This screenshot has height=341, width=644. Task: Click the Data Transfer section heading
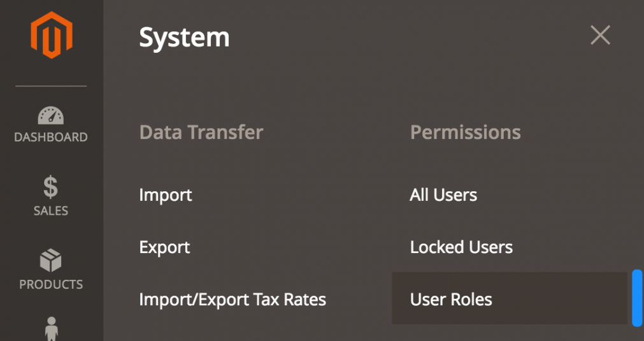click(x=201, y=133)
